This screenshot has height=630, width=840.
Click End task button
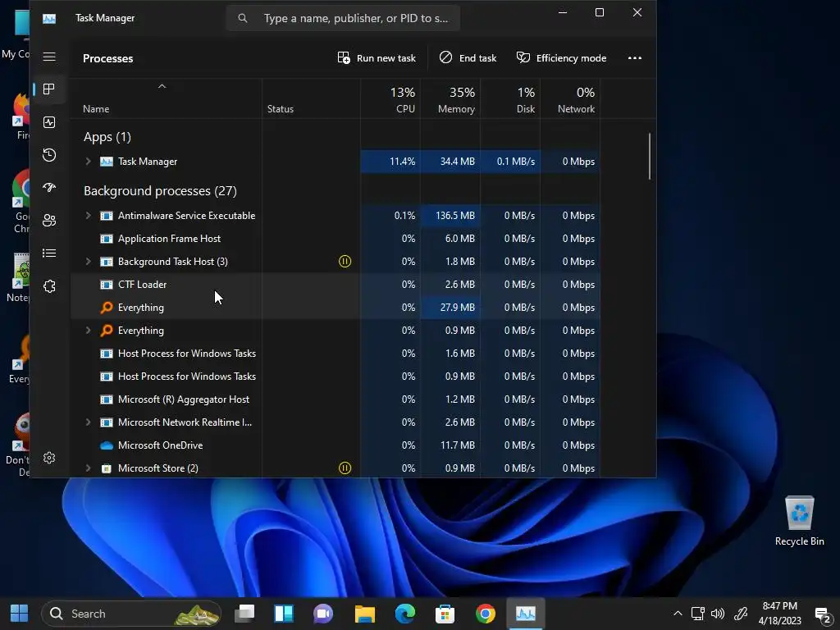(468, 58)
